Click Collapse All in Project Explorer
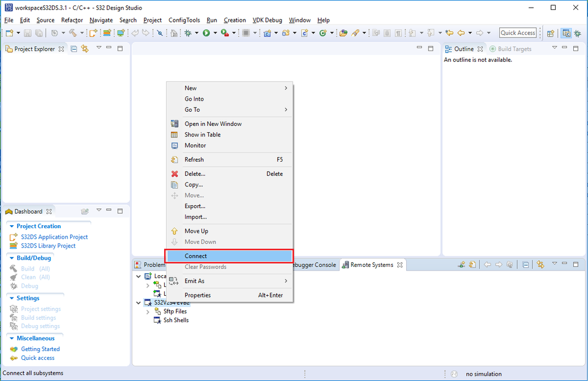The width and height of the screenshot is (588, 381). [x=74, y=49]
